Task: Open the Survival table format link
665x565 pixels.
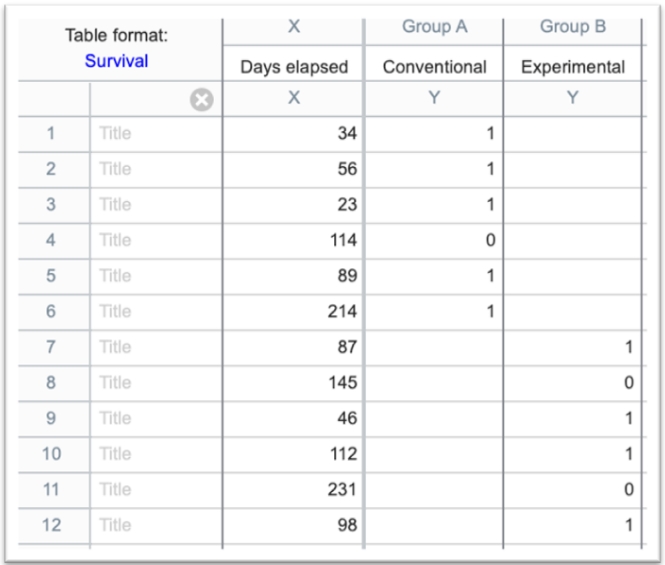Action: (x=116, y=61)
